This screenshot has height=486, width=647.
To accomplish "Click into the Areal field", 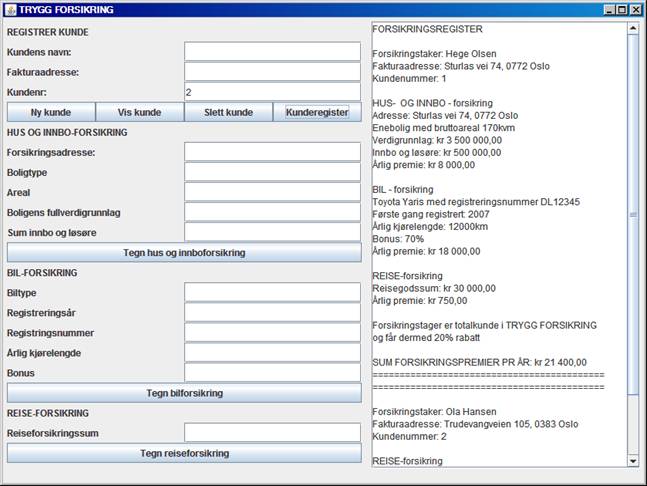I will click(272, 192).
